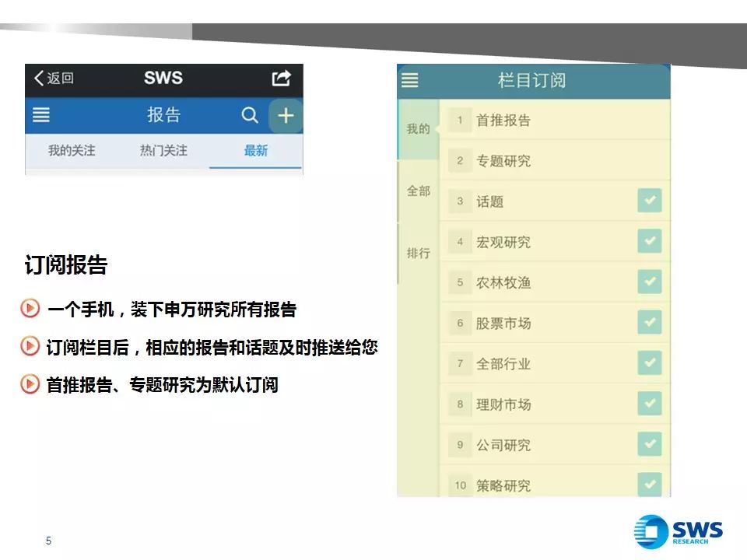Uncheck the 农林牧渔 subscription

[x=650, y=282]
